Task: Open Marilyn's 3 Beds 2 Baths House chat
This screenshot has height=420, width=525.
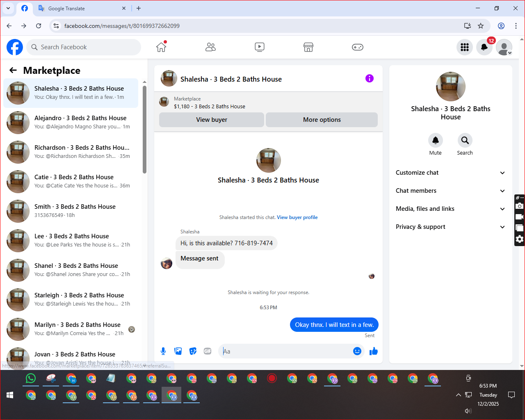Action: pos(71,329)
